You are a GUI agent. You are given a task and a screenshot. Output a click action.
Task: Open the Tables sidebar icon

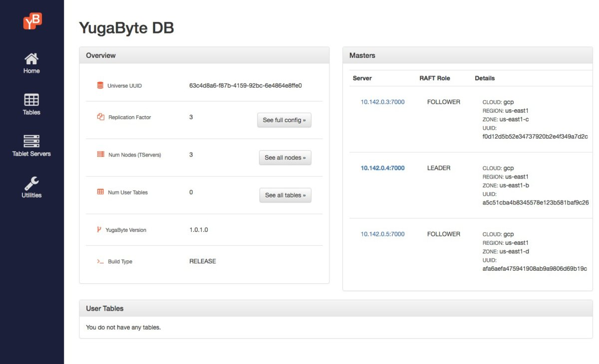pyautogui.click(x=31, y=100)
